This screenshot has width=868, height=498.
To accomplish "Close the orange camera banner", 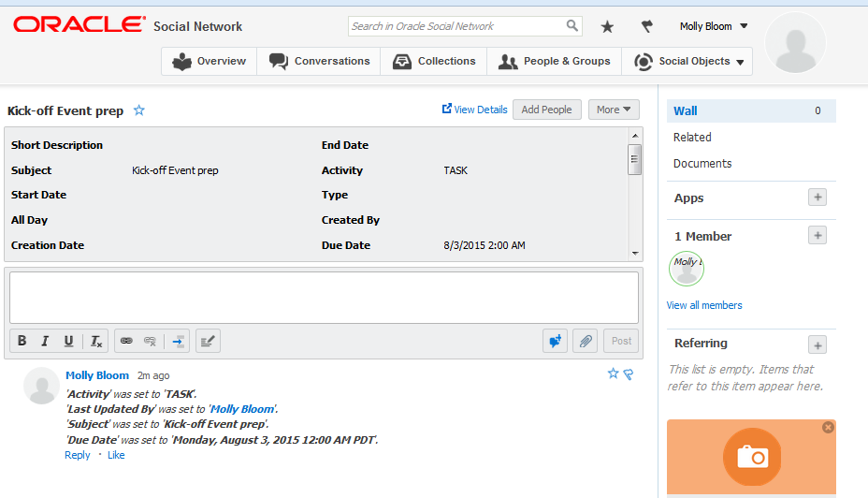I will 828,427.
